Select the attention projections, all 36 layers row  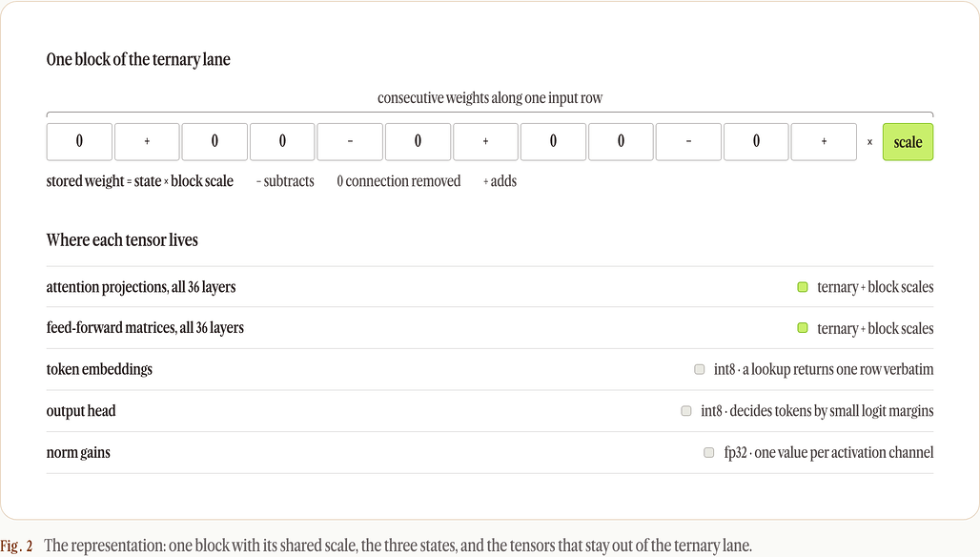tap(490, 287)
